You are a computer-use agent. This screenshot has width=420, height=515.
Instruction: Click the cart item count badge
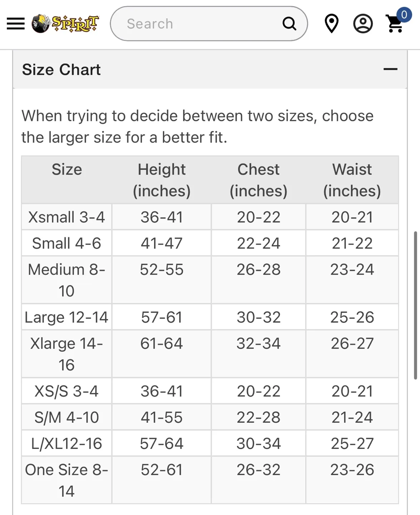click(x=403, y=15)
